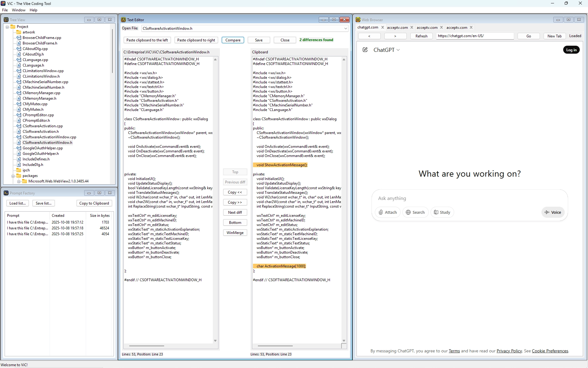Image resolution: width=588 pixels, height=368 pixels.
Task: Click the Study book button in ChatGPT
Action: point(442,212)
